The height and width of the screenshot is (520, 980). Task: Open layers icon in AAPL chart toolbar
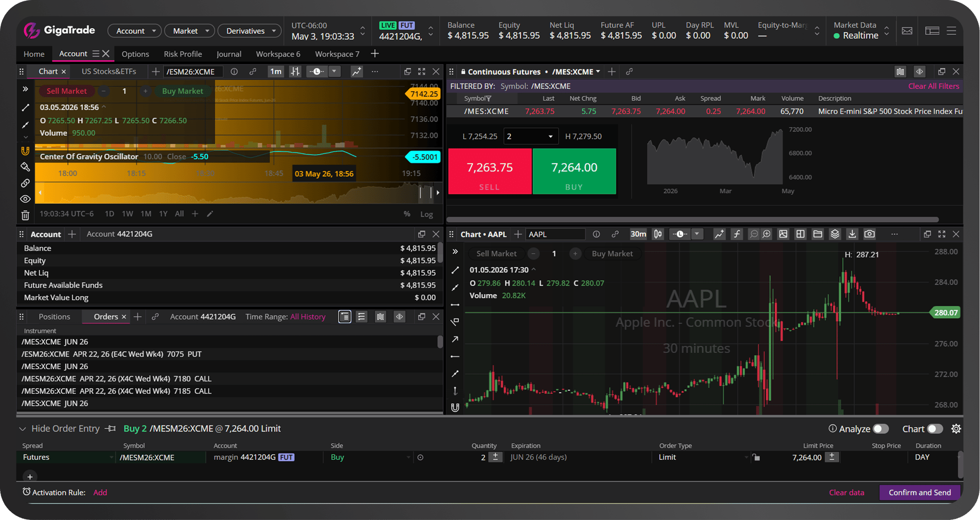click(x=835, y=234)
